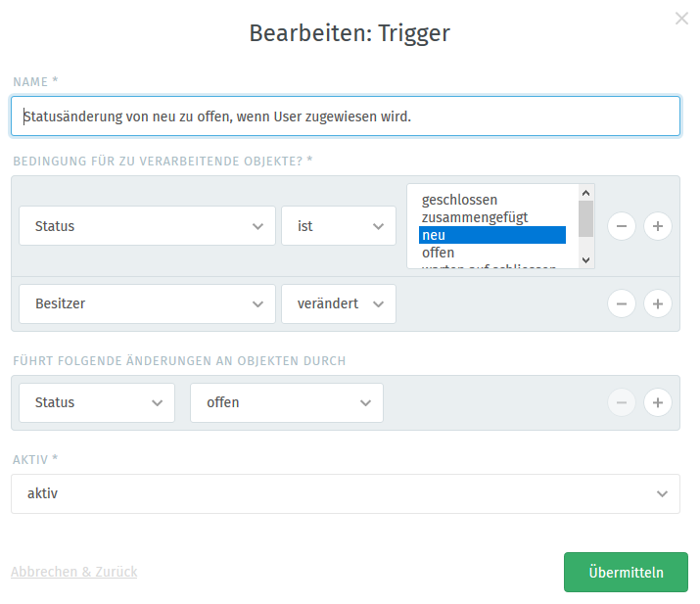Click the status list scrollbar thumb
Image resolution: width=700 pixels, height=604 pixels.
[x=586, y=218]
